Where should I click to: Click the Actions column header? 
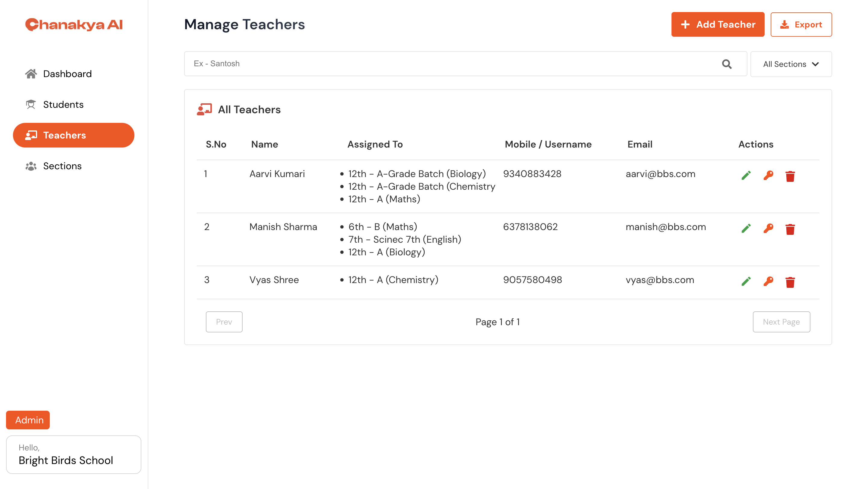click(756, 144)
